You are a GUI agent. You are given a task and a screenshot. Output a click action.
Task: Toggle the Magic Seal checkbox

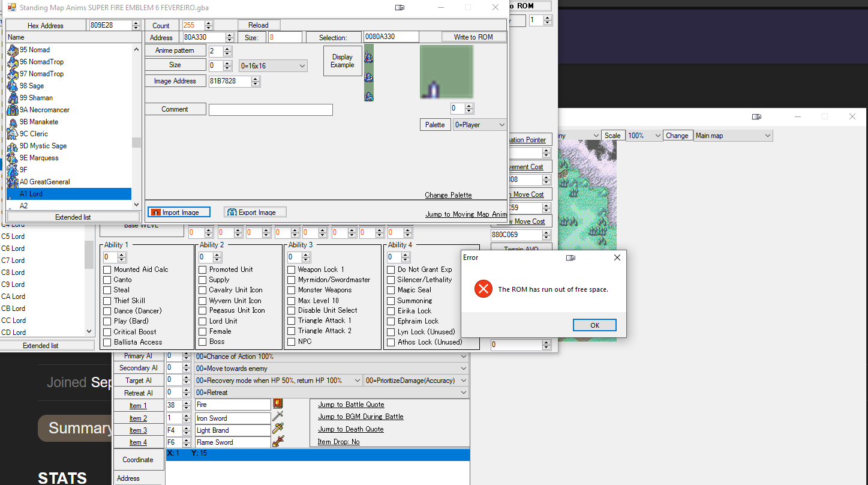tap(391, 290)
